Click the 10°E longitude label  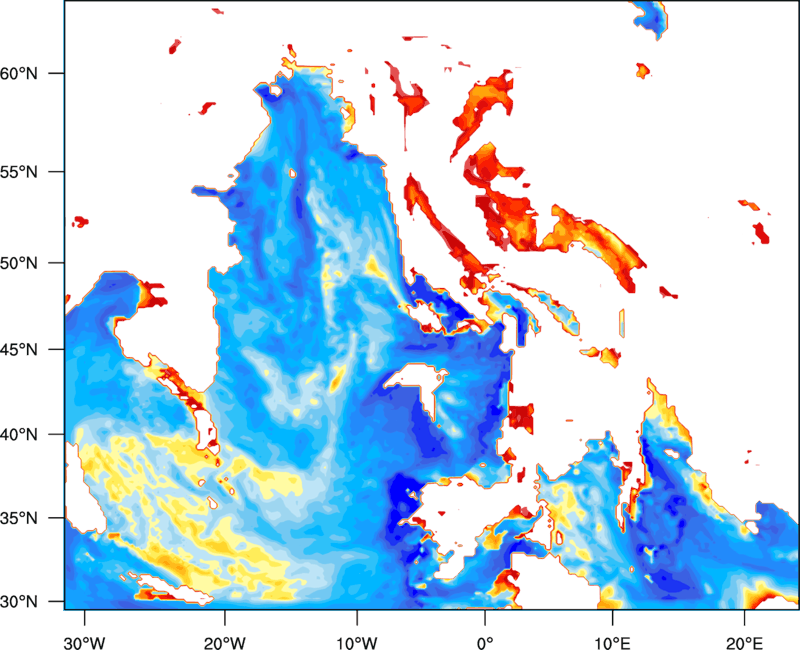point(612,643)
